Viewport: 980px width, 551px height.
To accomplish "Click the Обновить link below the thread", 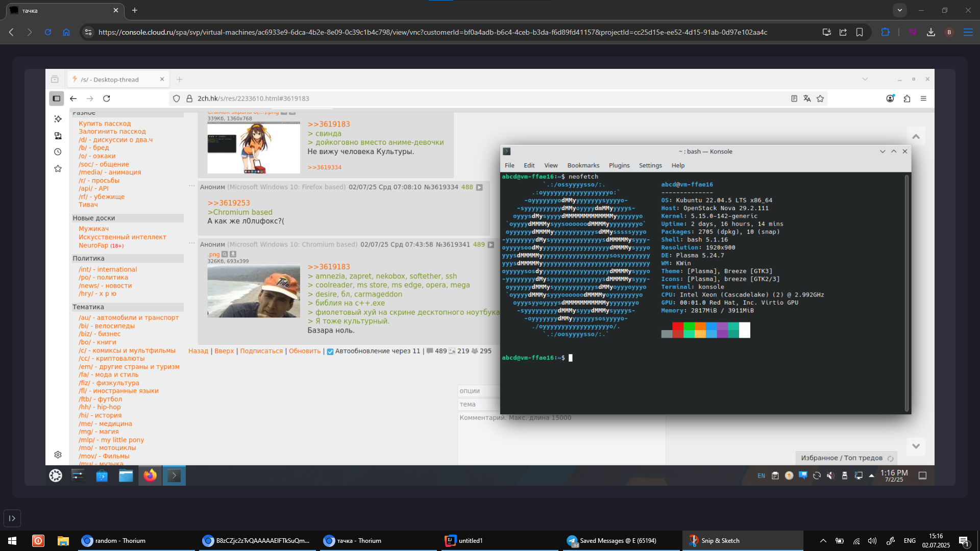I will click(305, 351).
